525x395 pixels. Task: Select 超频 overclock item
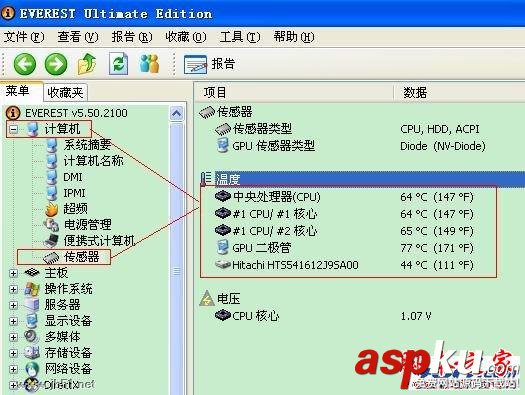coord(75,209)
